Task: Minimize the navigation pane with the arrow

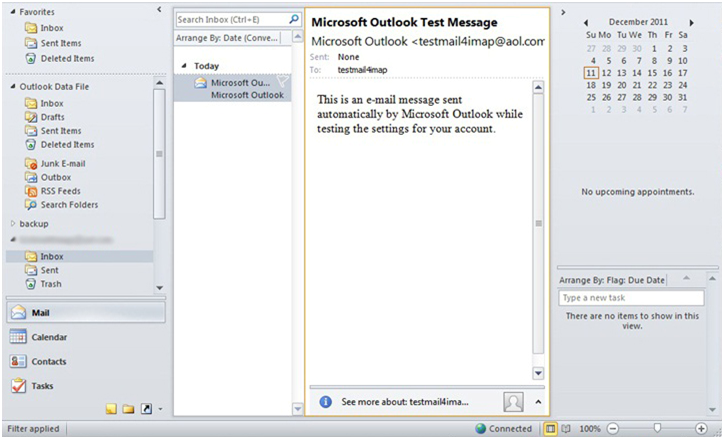Action: 159,9
